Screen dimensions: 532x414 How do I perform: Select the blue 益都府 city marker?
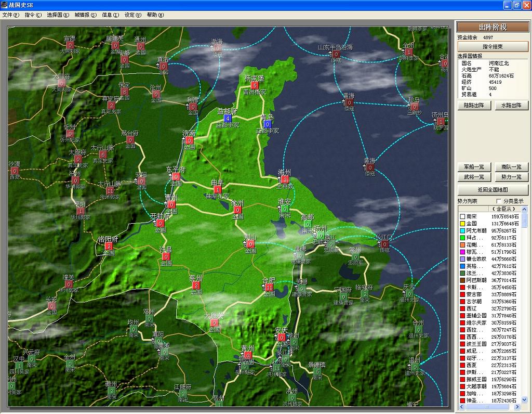(228, 119)
